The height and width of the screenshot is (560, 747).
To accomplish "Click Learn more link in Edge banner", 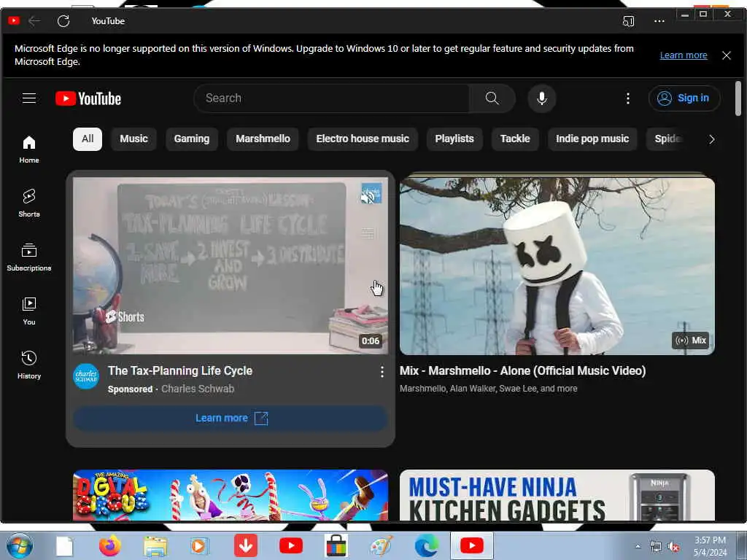I will [683, 55].
